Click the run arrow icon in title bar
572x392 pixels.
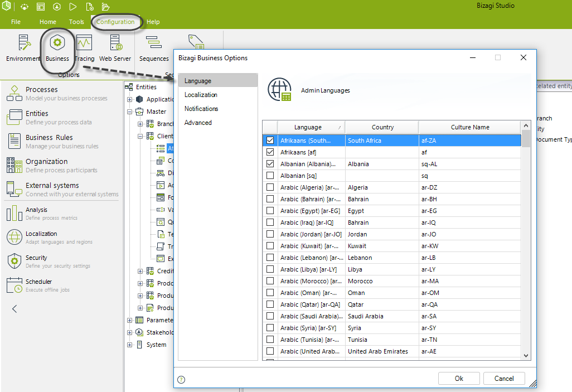pyautogui.click(x=73, y=7)
